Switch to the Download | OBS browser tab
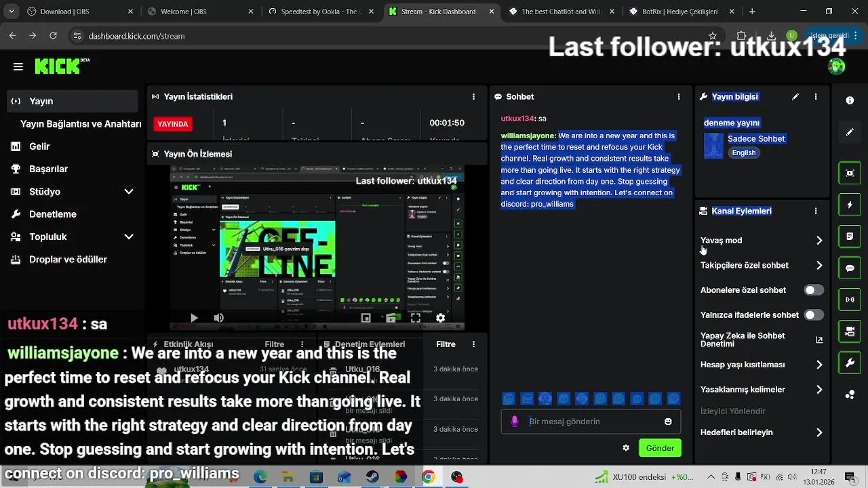Screen dimensions: 868x488 pyautogui.click(x=74, y=12)
